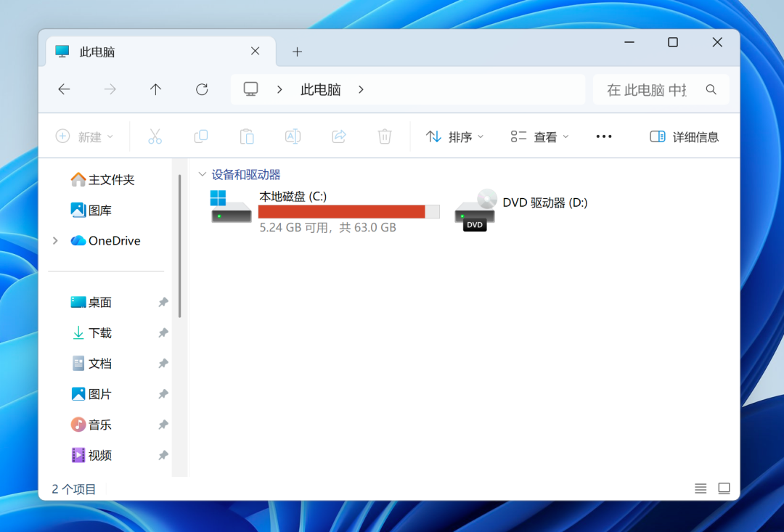
Task: Open 音乐 folder in sidebar
Action: [x=91, y=425]
